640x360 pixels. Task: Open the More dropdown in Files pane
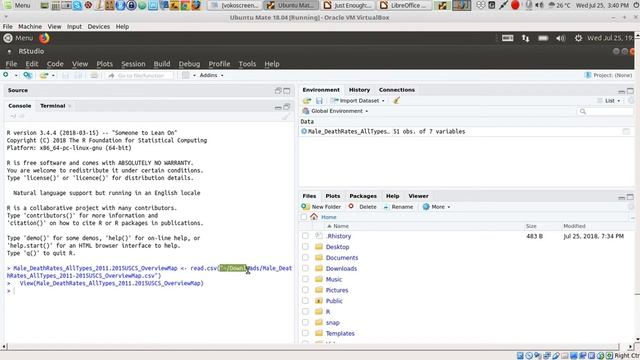coord(436,207)
